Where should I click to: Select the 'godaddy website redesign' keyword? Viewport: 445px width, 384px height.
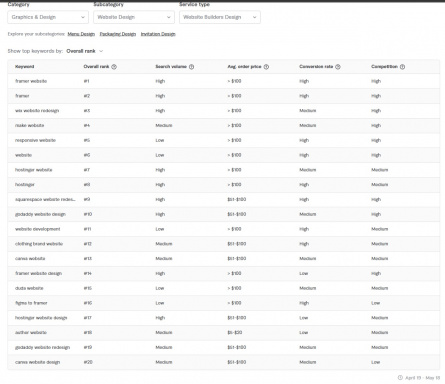42,347
